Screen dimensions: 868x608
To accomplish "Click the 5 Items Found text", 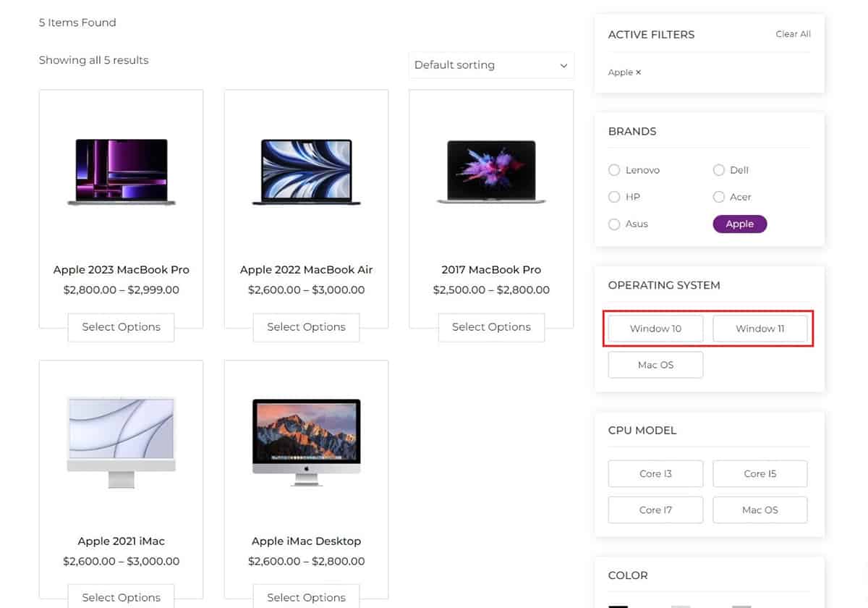I will tap(77, 22).
